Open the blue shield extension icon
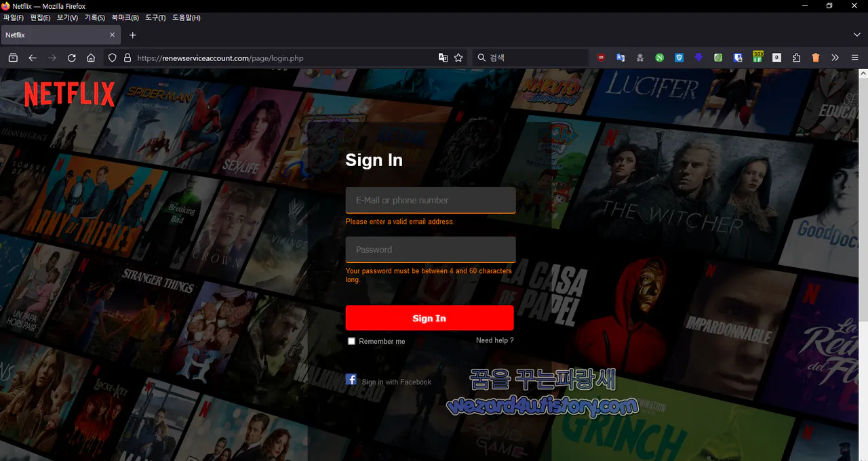The image size is (868, 461). point(679,58)
